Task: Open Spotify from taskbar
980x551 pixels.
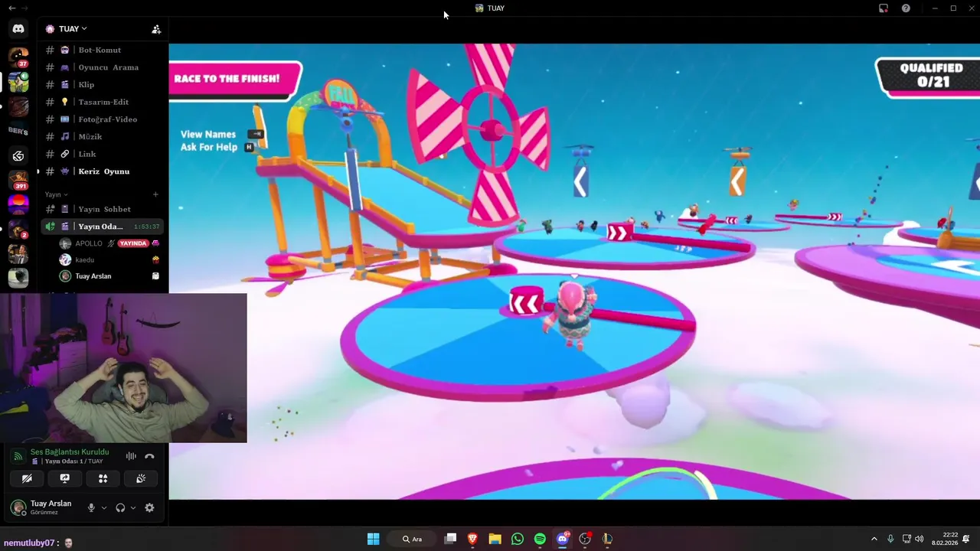Action: click(x=540, y=539)
